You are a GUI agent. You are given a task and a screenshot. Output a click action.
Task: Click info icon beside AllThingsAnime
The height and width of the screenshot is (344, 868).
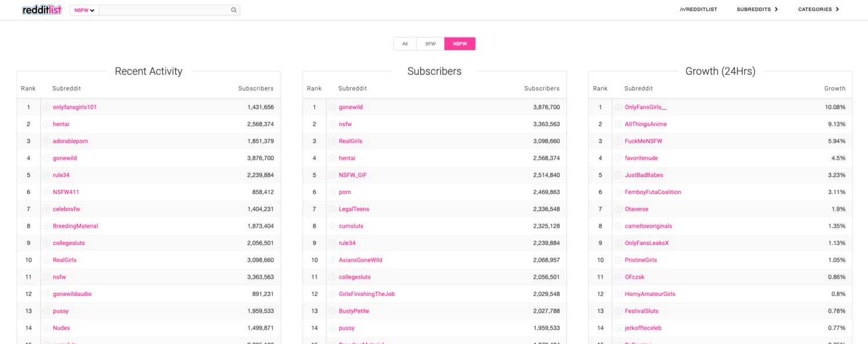pyautogui.click(x=619, y=124)
